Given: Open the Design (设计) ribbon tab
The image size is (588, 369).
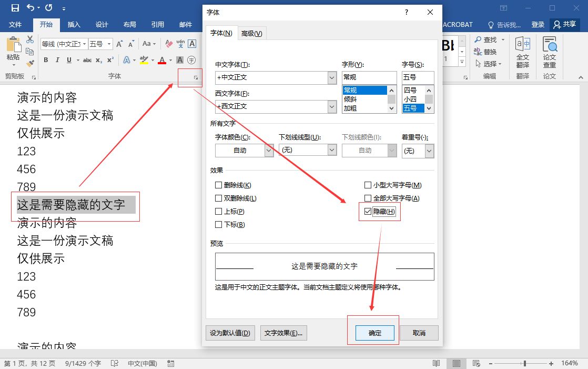Looking at the screenshot, I should point(102,24).
